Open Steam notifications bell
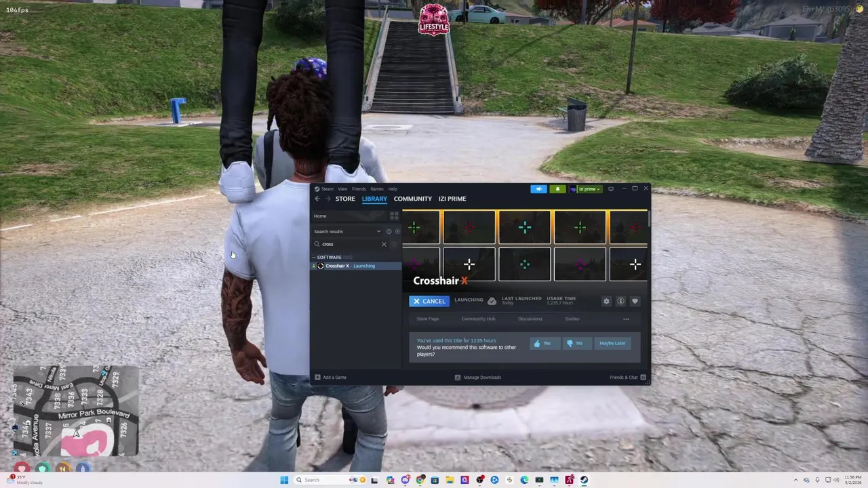Screen dimensions: 868x488 click(557, 189)
